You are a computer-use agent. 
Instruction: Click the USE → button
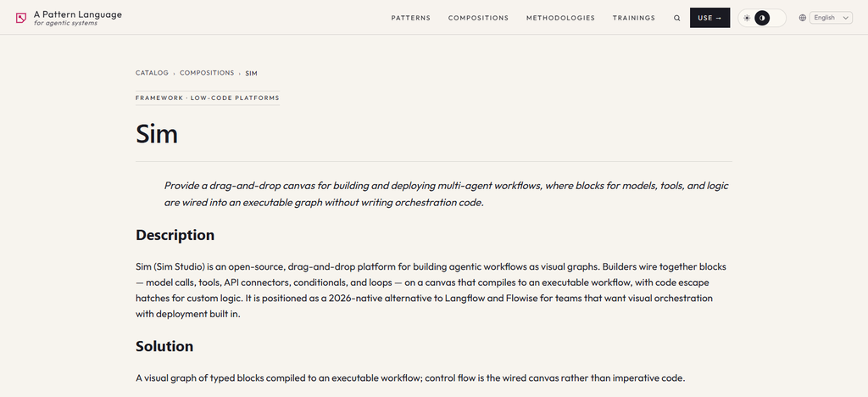[709, 18]
